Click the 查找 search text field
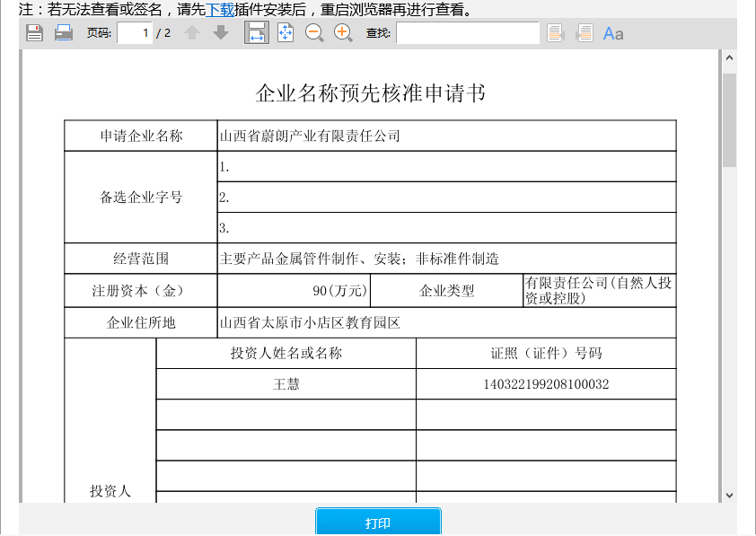 pos(468,33)
